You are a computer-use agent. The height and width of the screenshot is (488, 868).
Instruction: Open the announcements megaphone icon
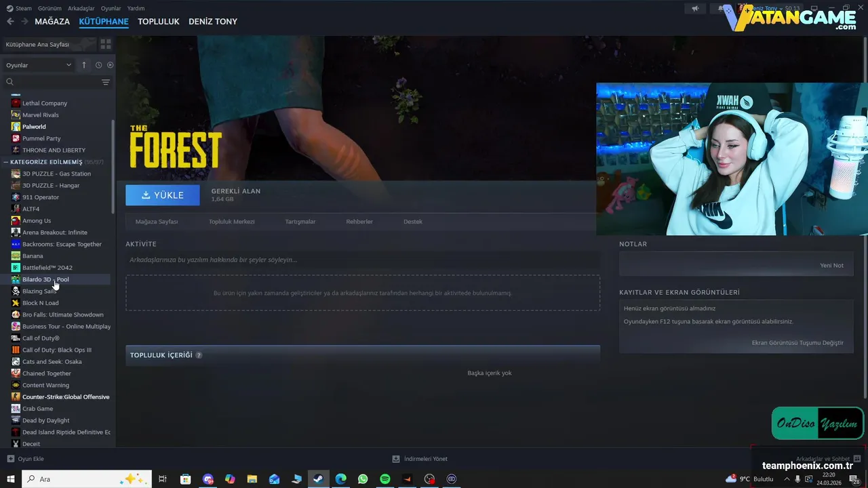695,8
